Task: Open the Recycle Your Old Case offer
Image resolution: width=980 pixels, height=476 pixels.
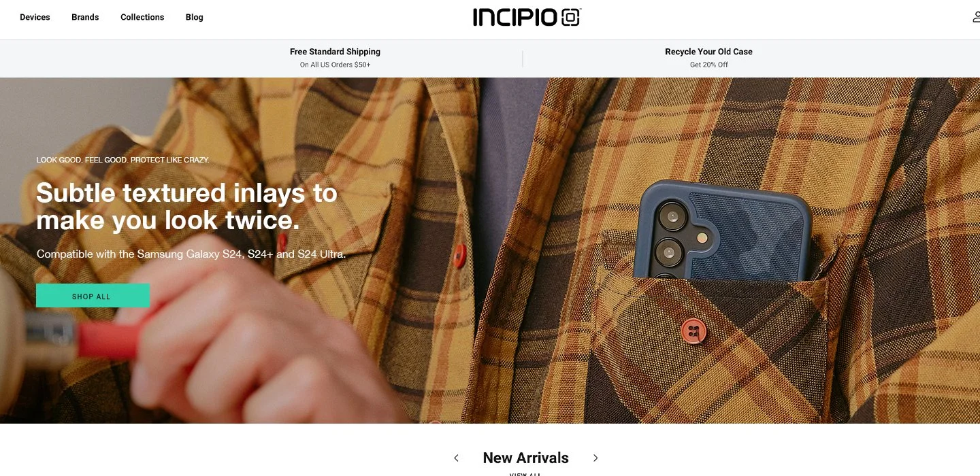Action: (x=708, y=52)
